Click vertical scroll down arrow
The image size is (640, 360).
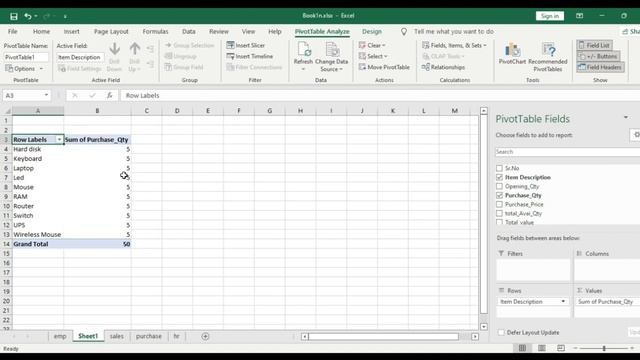484,327
